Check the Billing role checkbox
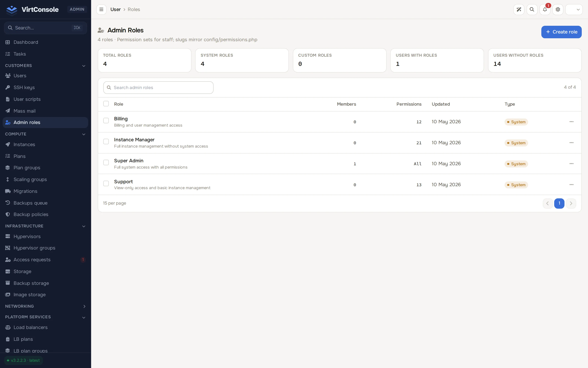The height and width of the screenshot is (368, 588). pos(106,121)
